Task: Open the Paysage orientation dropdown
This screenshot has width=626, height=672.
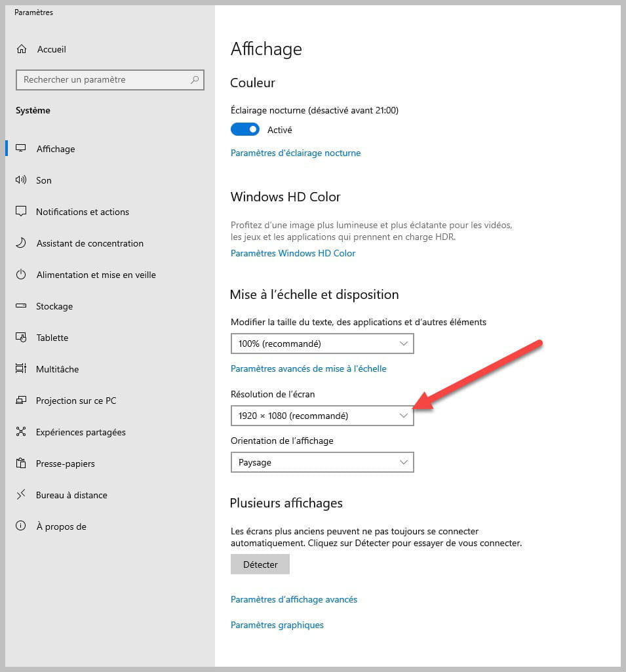Action: 323,462
